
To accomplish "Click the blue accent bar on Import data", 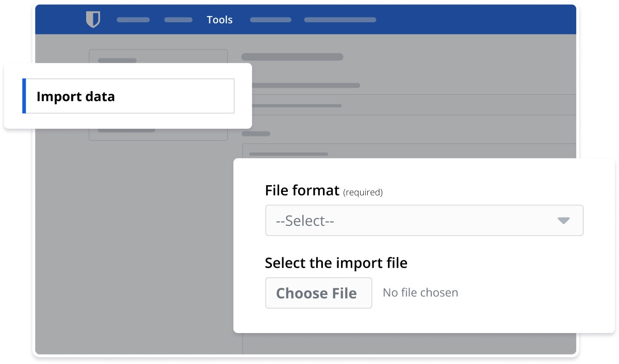I will tap(24, 96).
